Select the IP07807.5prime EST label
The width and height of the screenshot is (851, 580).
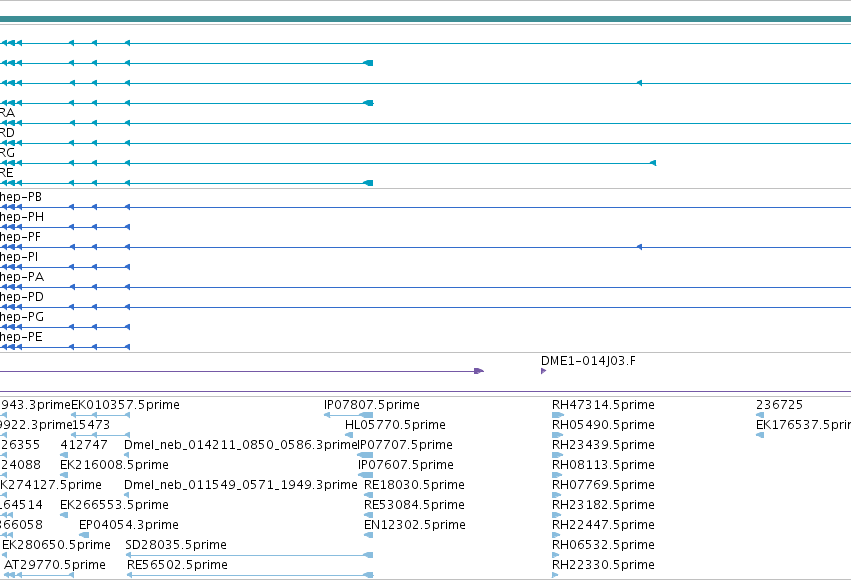click(372, 405)
